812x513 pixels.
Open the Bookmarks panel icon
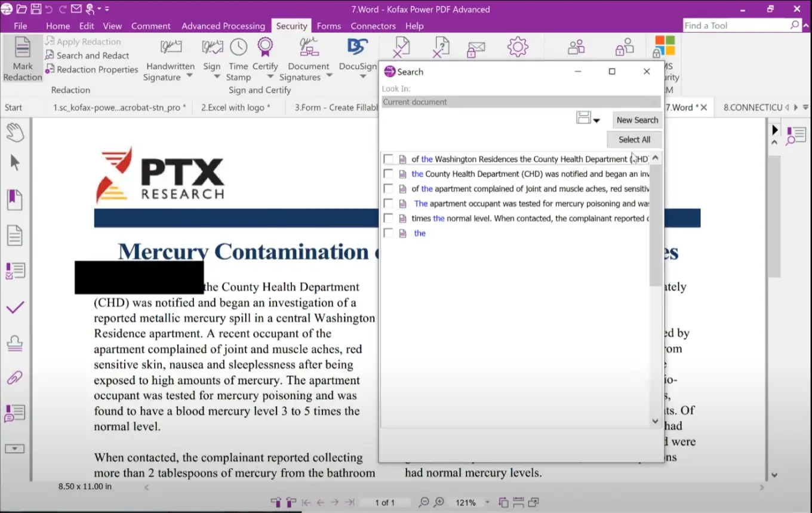[15, 199]
